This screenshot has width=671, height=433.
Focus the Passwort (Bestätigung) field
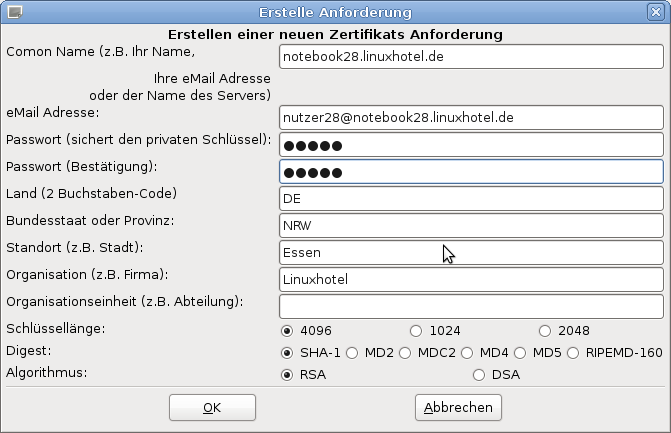(471, 172)
